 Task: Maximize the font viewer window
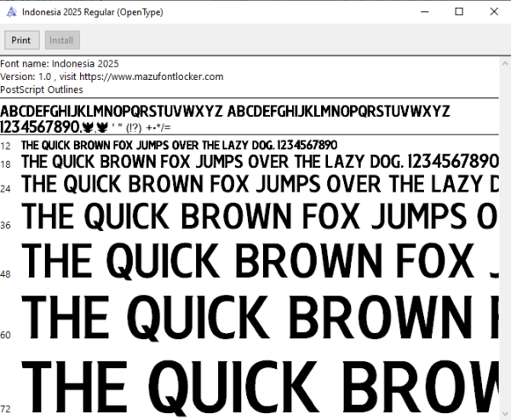pos(459,12)
